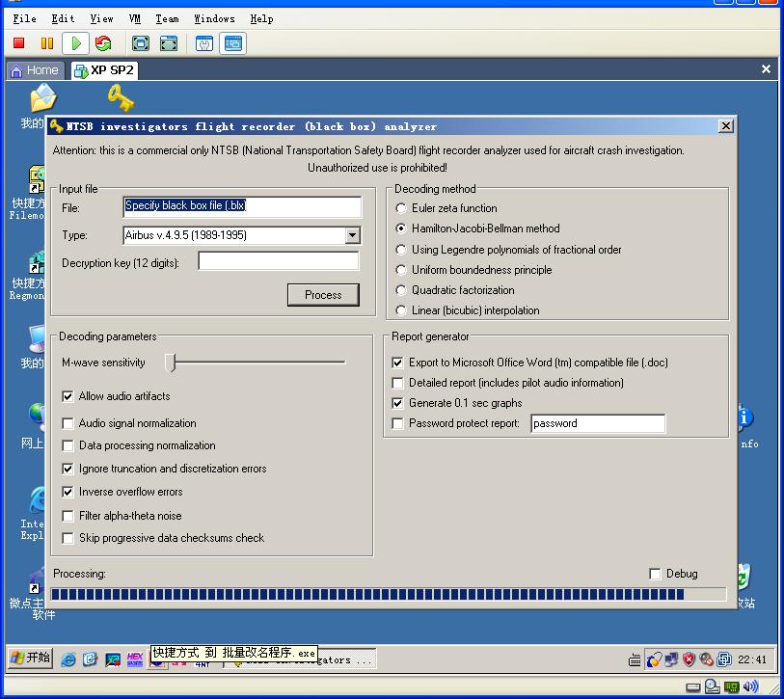
Task: Open the Help menu
Action: (x=261, y=19)
